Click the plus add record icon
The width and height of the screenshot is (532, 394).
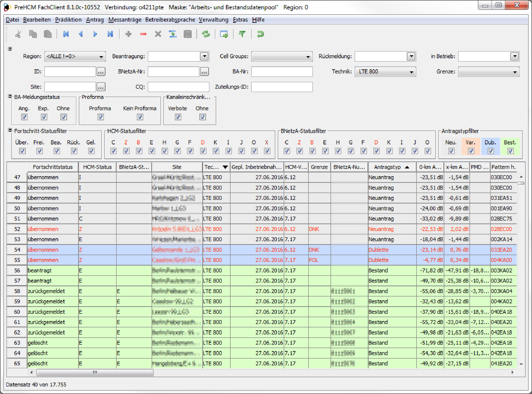(x=128, y=34)
